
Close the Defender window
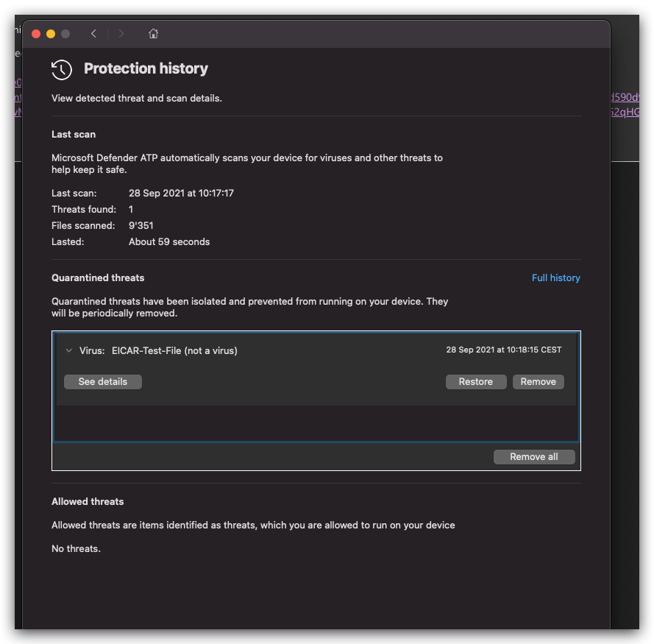[x=36, y=34]
